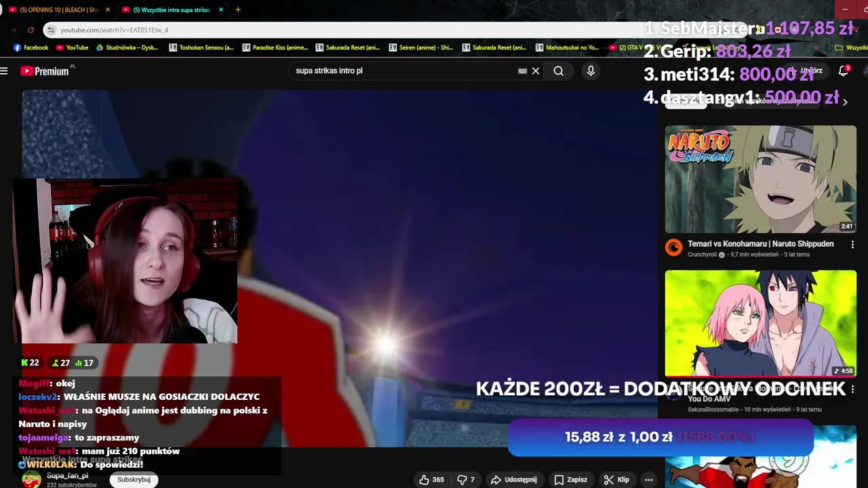Open the on-screen keyboard icon in the search box
Image resolution: width=868 pixels, height=488 pixels.
(522, 70)
